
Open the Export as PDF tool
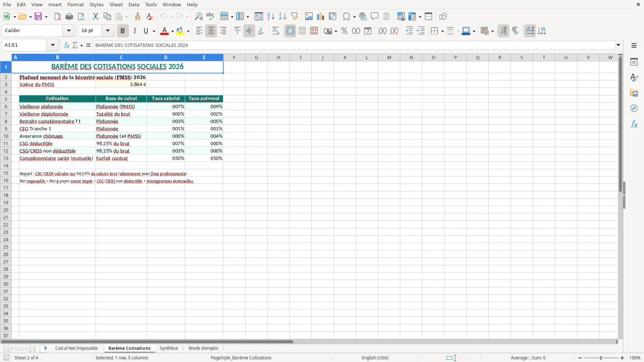pos(57,17)
